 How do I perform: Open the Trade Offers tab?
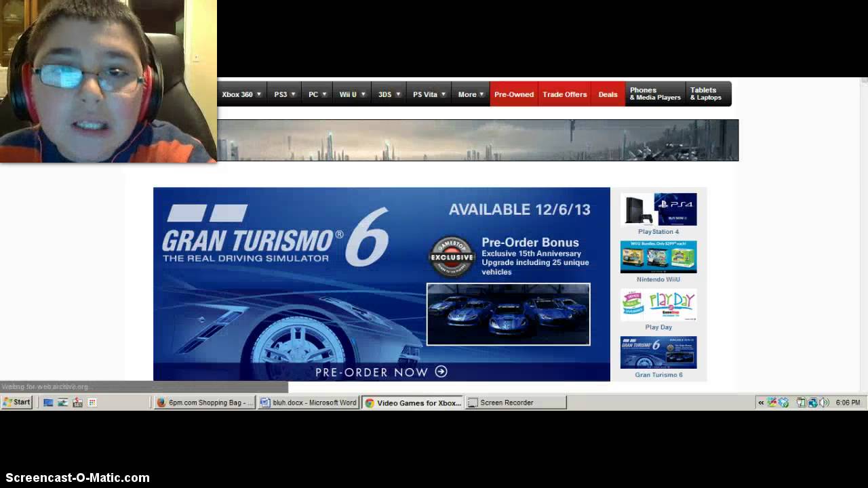[565, 94]
